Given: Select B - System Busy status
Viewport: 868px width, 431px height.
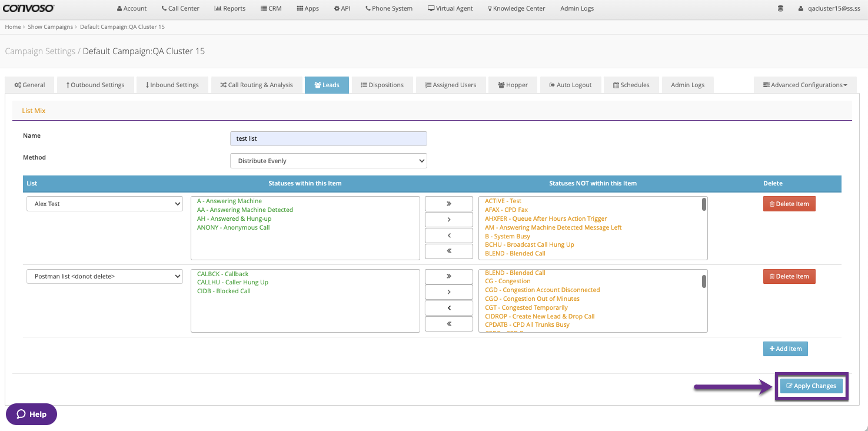Looking at the screenshot, I should tap(508, 236).
